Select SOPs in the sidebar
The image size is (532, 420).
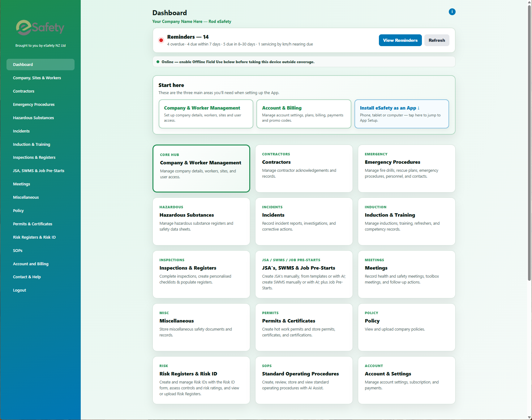point(41,250)
